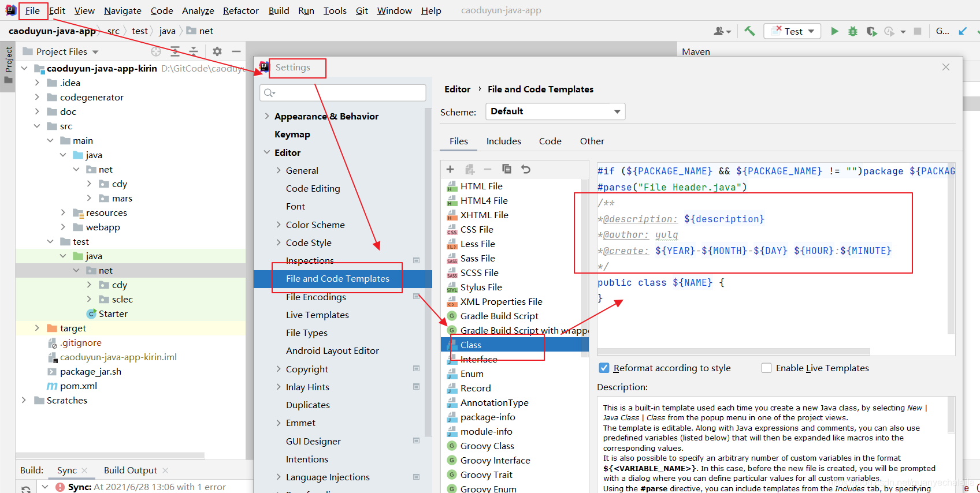Open File Types settings page
980x493 pixels.
point(307,333)
